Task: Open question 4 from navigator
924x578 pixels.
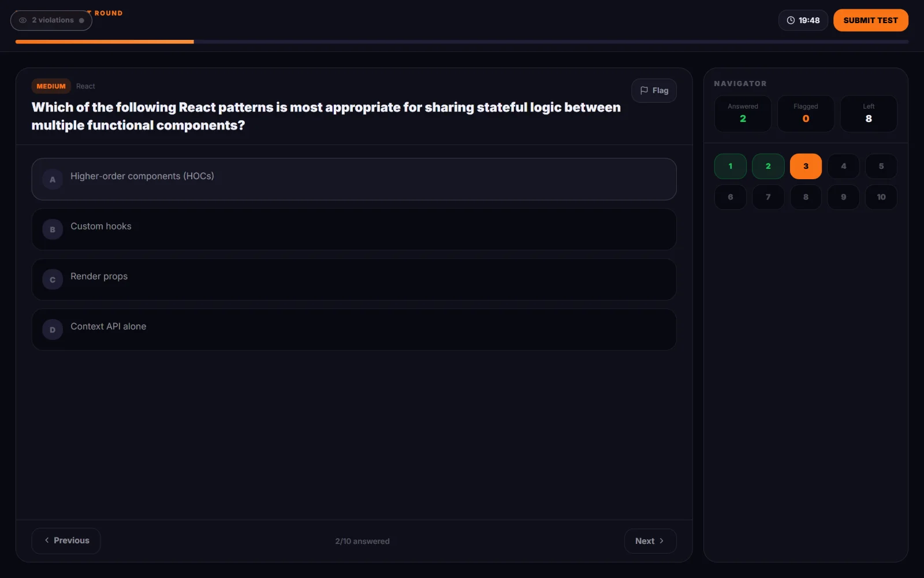Action: coord(844,166)
